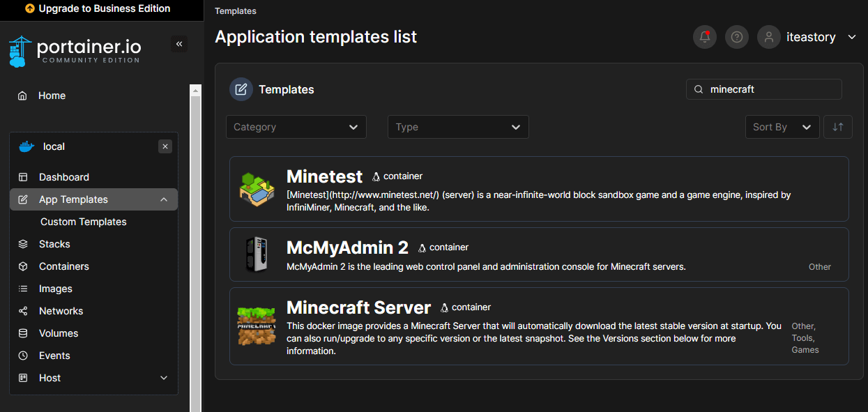Click the Linux penguin icon on Minetest
Image resolution: width=868 pixels, height=412 pixels.
coord(376,176)
